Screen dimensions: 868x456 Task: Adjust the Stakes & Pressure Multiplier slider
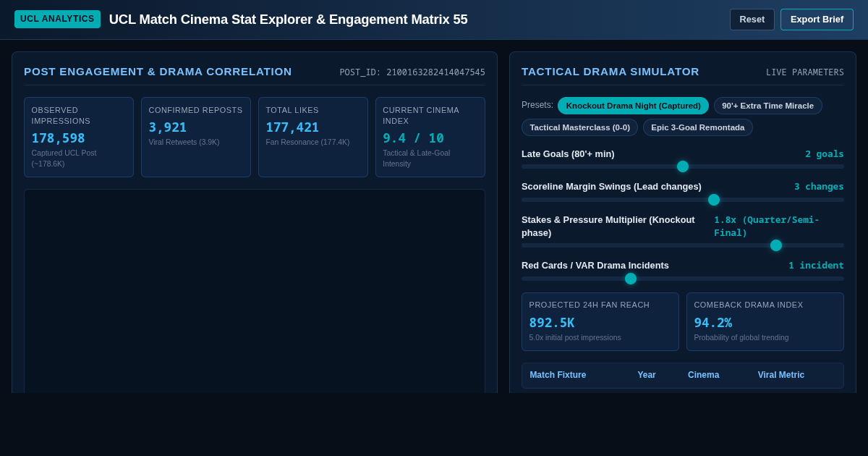click(683, 245)
